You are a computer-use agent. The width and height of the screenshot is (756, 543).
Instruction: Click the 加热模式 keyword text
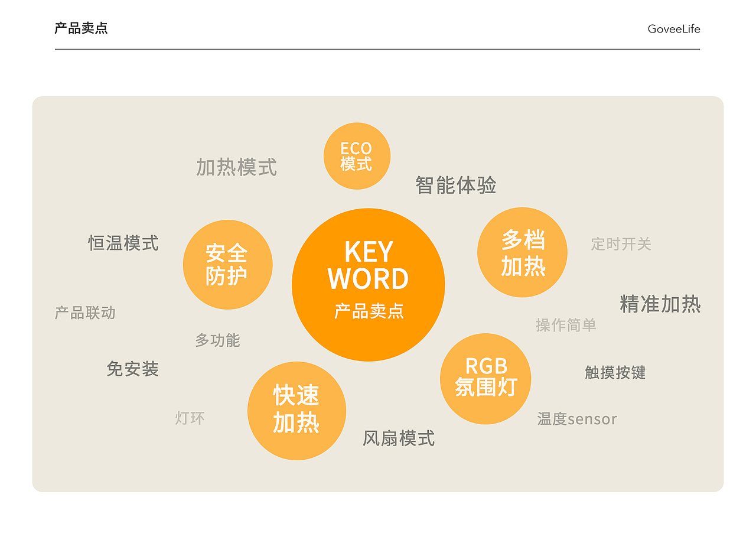236,167
